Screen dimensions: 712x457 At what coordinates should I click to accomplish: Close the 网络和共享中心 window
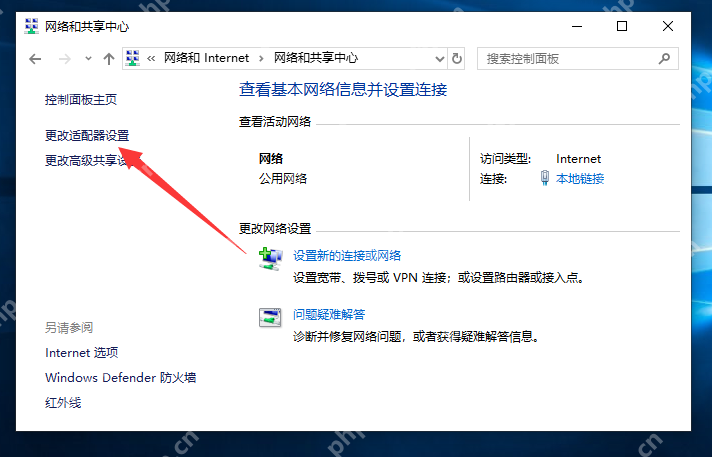pyautogui.click(x=668, y=26)
